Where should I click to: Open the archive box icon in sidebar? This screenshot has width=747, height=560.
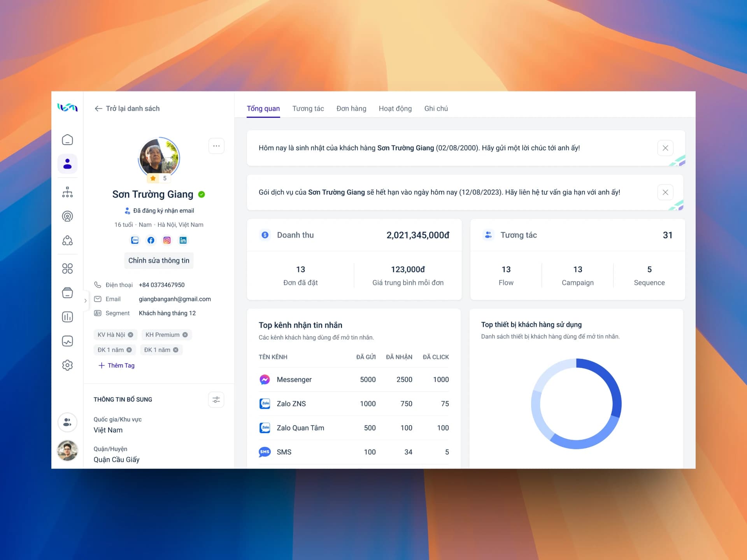(x=67, y=293)
